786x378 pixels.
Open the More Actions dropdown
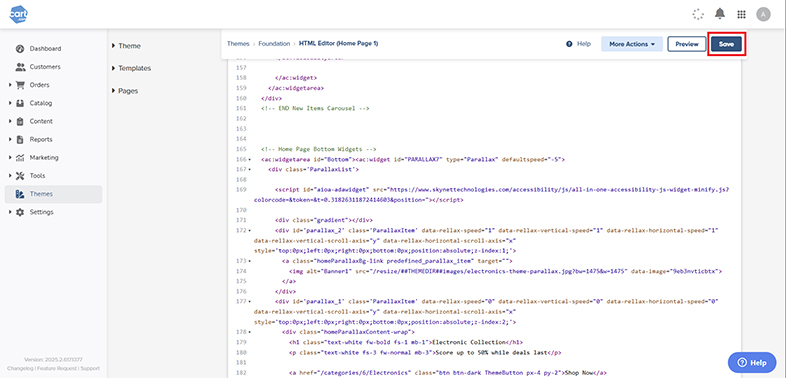click(x=632, y=44)
